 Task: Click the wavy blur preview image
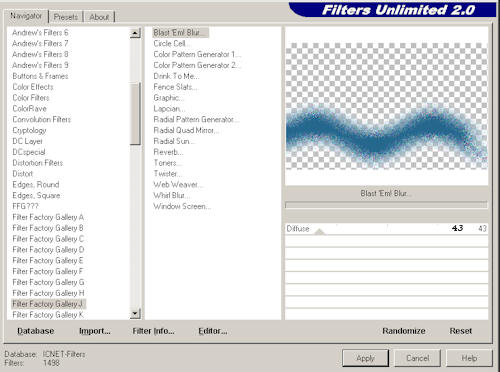point(387,106)
